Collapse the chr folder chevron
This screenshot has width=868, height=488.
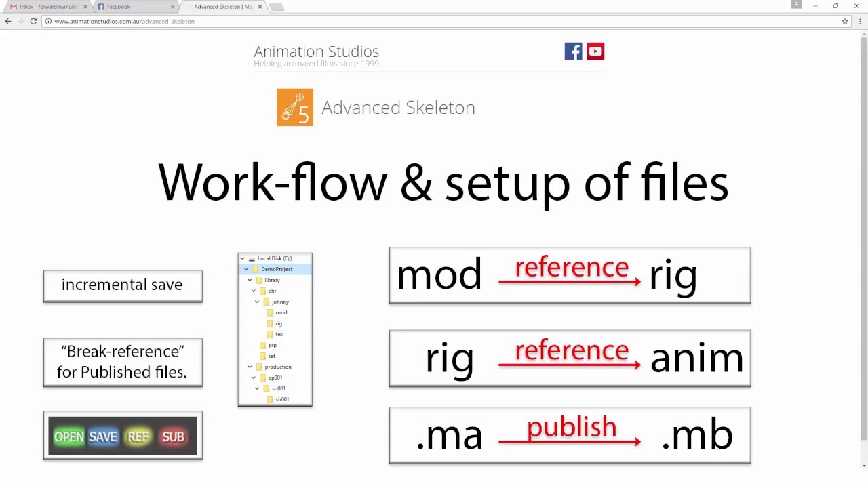[x=254, y=291]
